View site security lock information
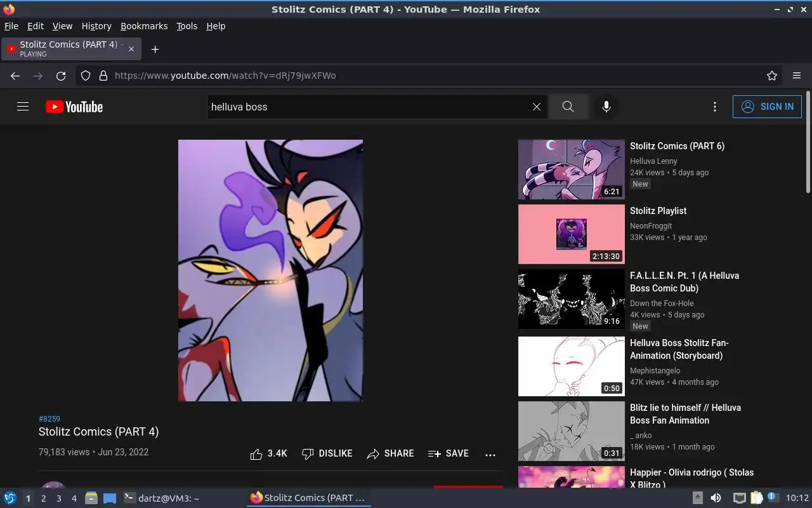812x508 pixels. [x=103, y=76]
